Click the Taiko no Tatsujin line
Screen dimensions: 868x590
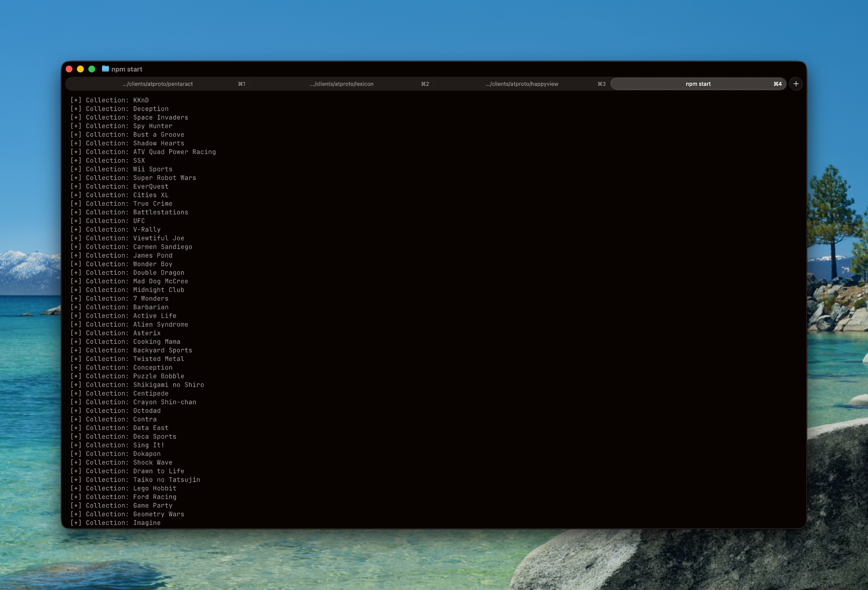tap(135, 480)
